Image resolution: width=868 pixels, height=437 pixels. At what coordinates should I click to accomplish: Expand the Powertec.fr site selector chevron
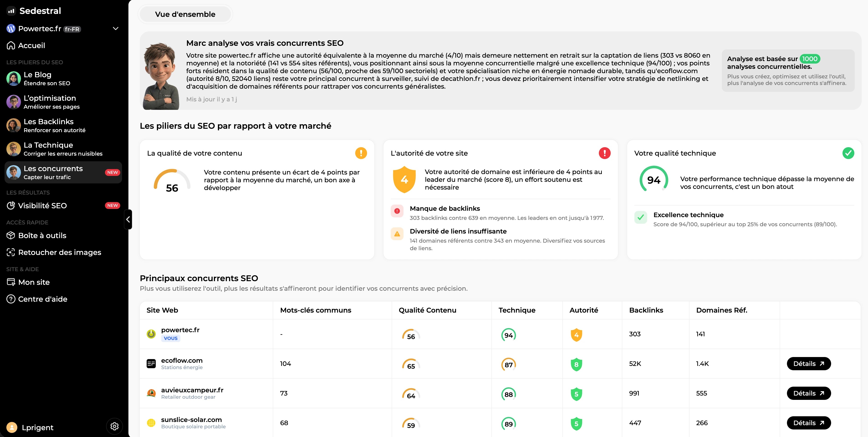(115, 28)
